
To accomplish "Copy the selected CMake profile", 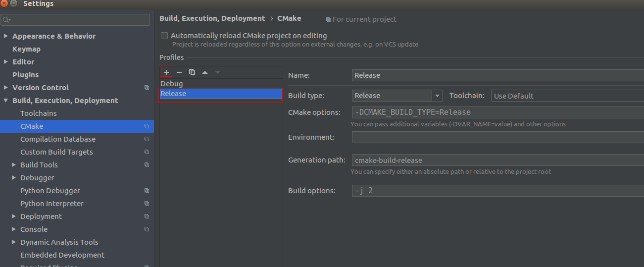I will (x=192, y=72).
